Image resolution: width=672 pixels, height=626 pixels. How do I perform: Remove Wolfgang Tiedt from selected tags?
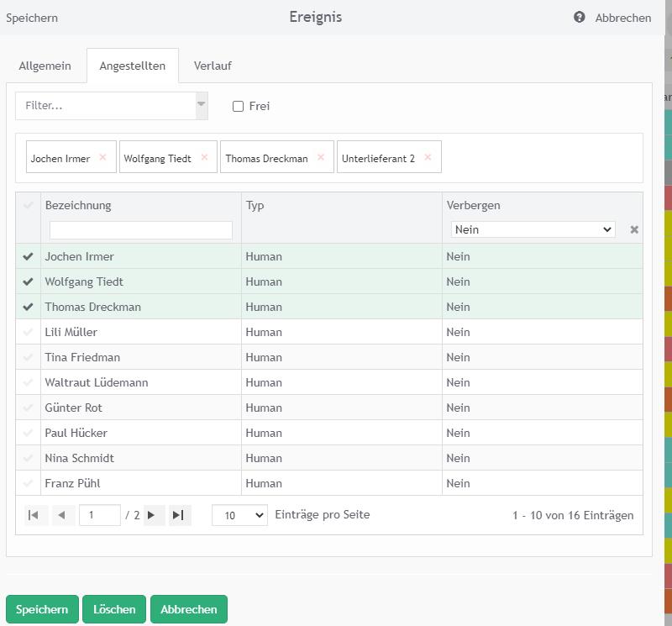204,157
